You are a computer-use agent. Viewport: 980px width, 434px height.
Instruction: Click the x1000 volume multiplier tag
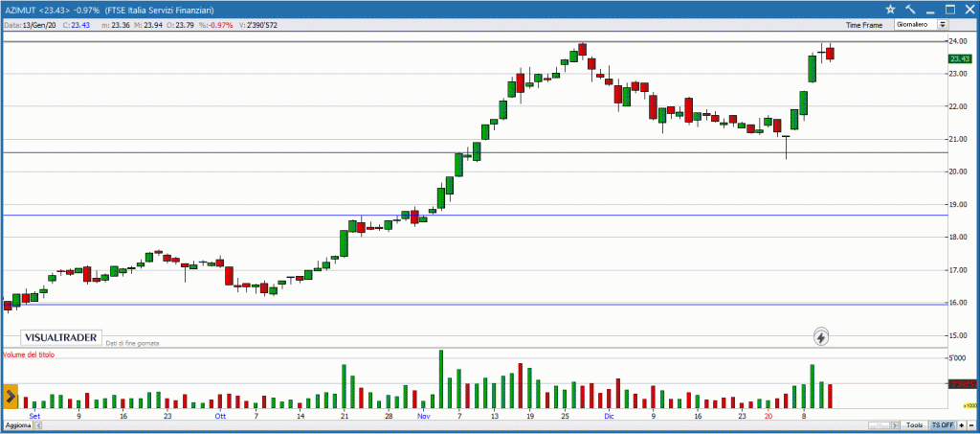click(969, 405)
